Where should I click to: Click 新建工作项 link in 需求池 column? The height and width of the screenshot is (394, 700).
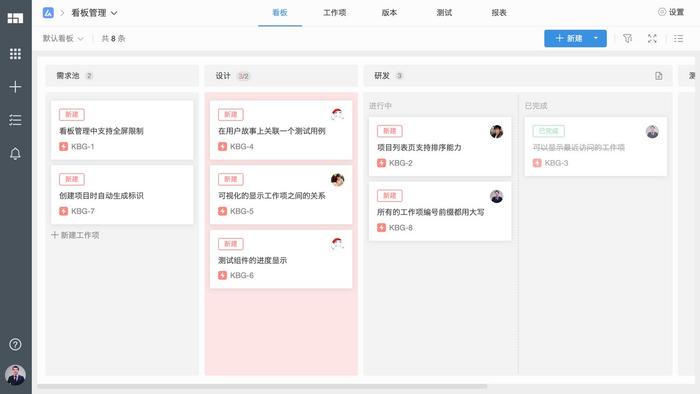[x=75, y=235]
